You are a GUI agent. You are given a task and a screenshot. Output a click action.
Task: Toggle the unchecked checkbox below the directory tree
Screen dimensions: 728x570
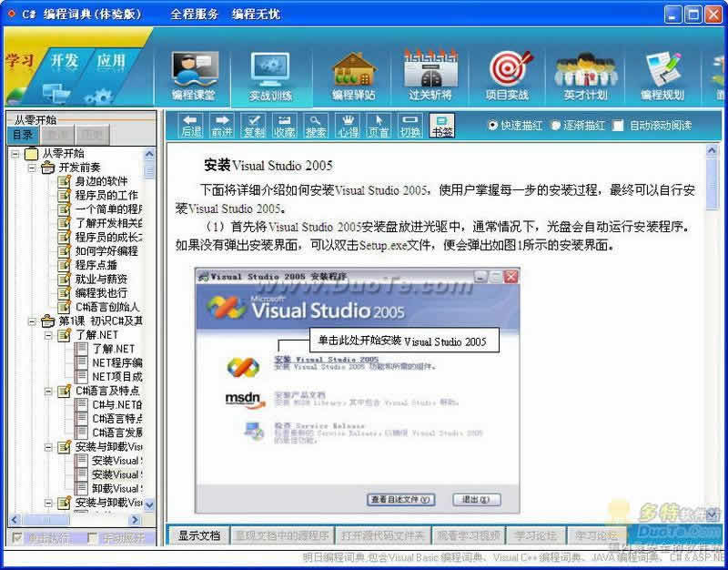pos(93,538)
